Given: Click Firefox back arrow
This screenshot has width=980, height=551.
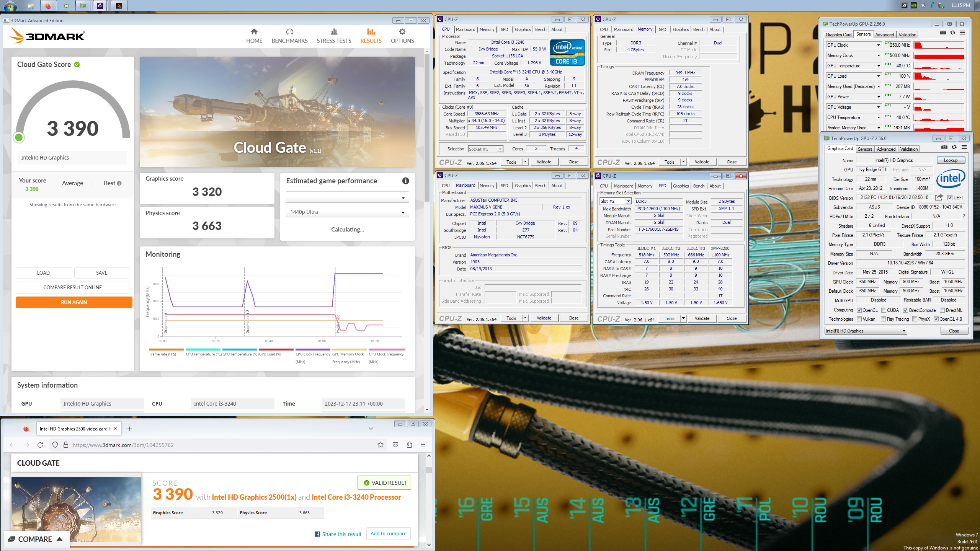Looking at the screenshot, I should (x=13, y=445).
